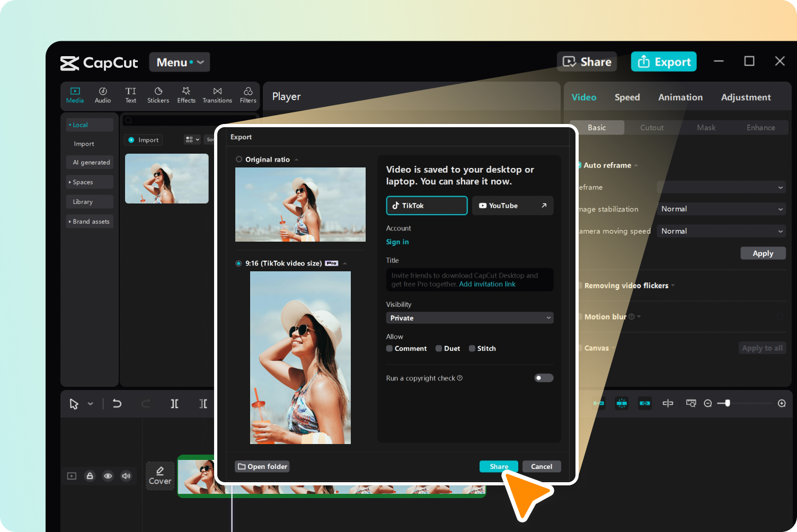This screenshot has height=532, width=797.
Task: Hide the track using the eye icon
Action: [x=108, y=476]
